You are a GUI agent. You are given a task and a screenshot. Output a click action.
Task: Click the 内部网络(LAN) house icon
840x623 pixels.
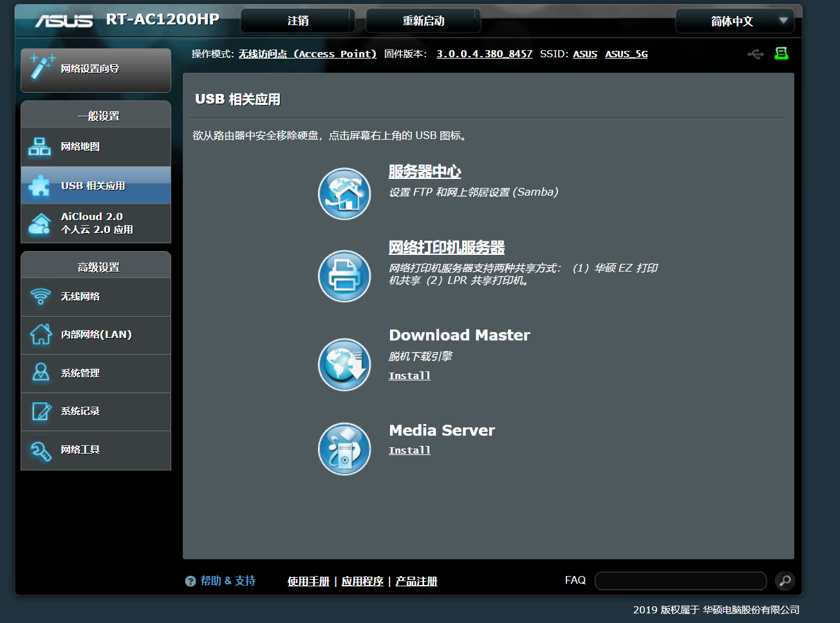[41, 335]
